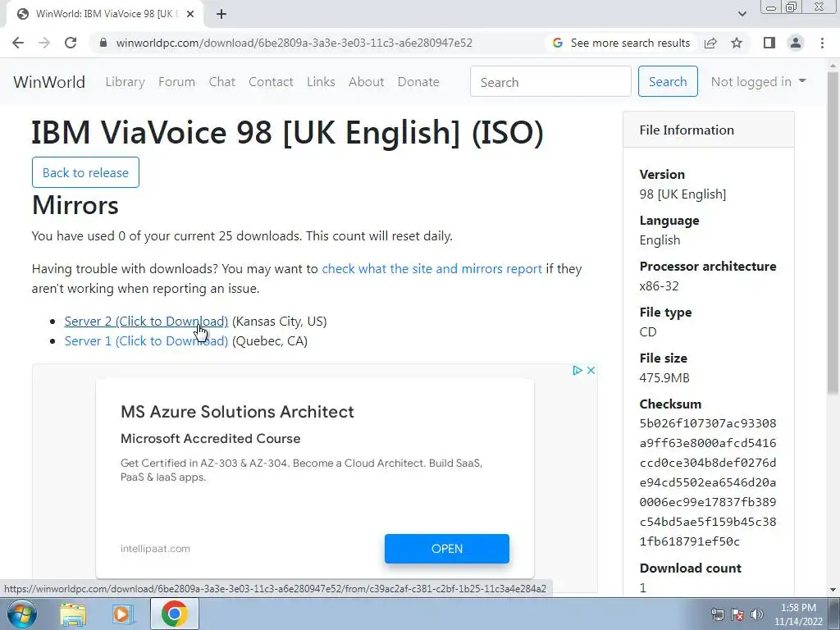
Task: Click See more search results chip
Action: (622, 43)
